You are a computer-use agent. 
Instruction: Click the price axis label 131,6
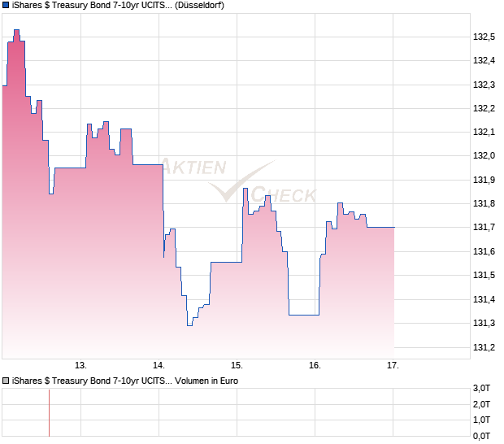click(484, 251)
